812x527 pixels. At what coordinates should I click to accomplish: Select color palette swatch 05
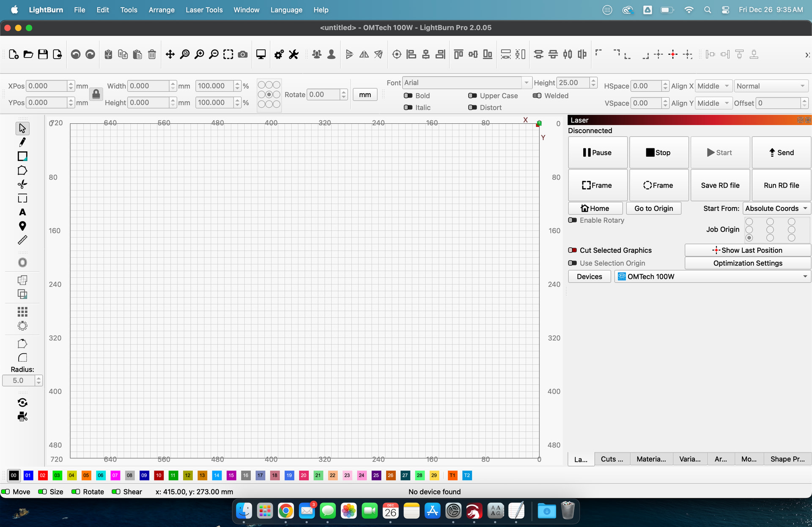coord(86,475)
